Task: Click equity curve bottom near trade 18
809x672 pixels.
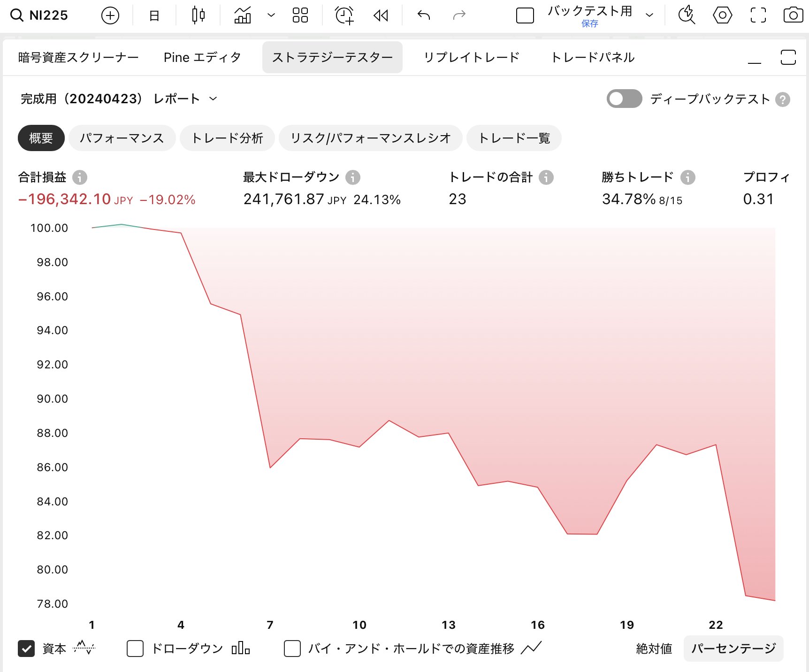Action: pos(597,534)
